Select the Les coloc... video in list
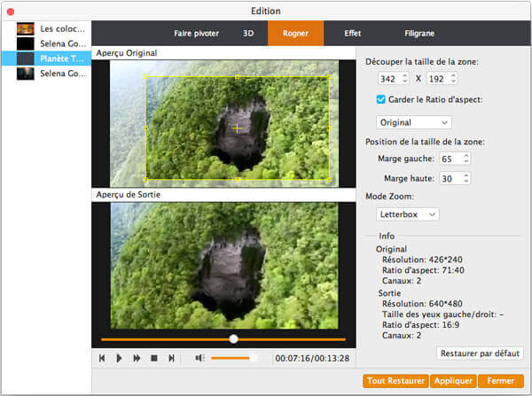The width and height of the screenshot is (532, 396). pyautogui.click(x=46, y=29)
